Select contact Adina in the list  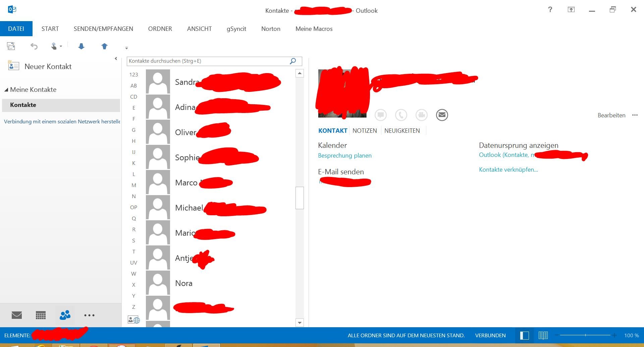click(x=220, y=107)
